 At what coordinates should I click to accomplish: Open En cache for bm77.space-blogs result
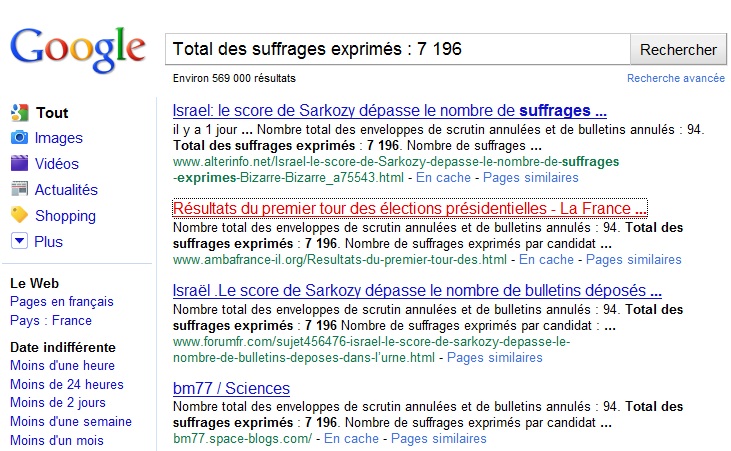coord(351,439)
